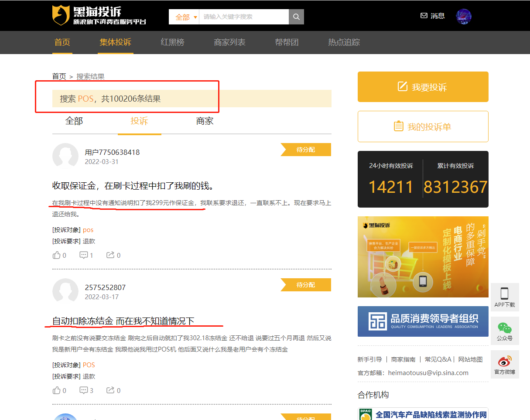
Task: Open 红黑榜 navigation item
Action: point(172,42)
